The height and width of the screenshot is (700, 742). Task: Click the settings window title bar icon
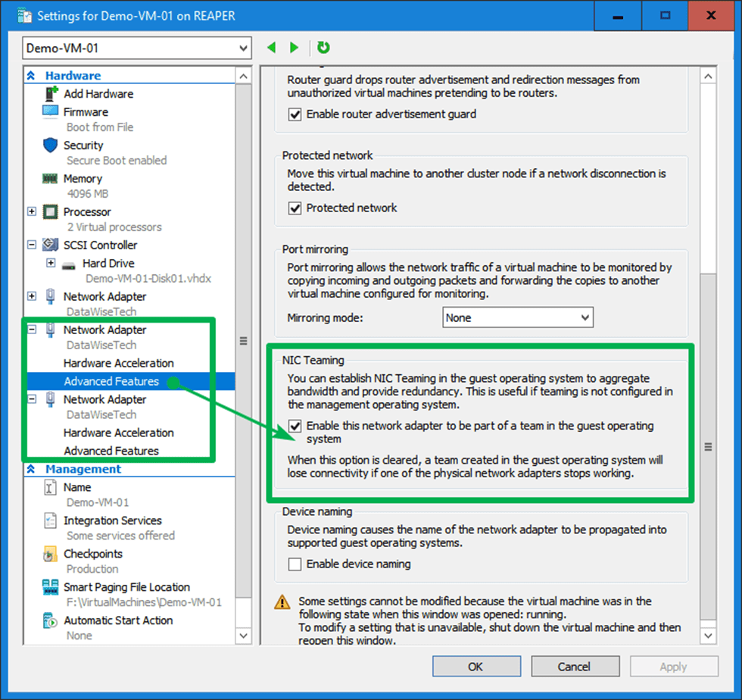coord(24,16)
